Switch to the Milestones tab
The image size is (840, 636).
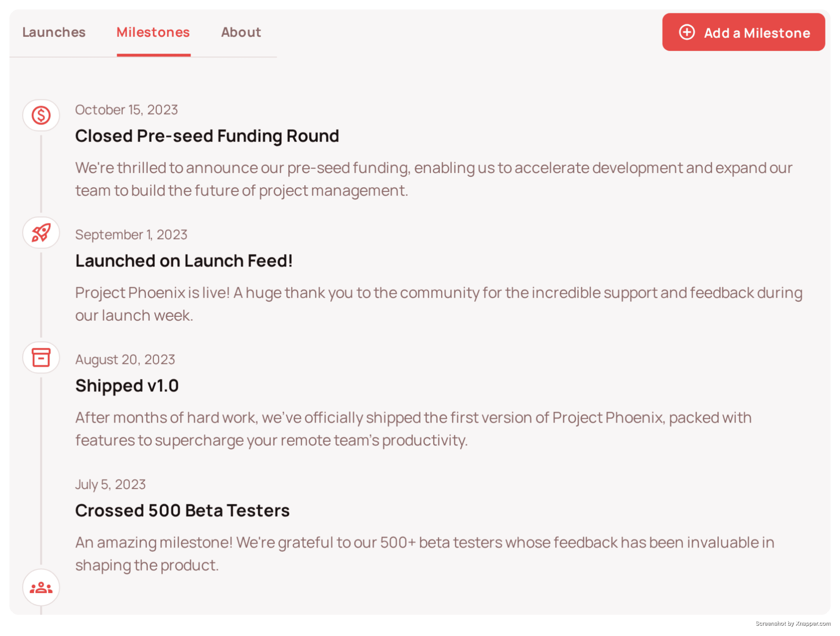pos(153,32)
